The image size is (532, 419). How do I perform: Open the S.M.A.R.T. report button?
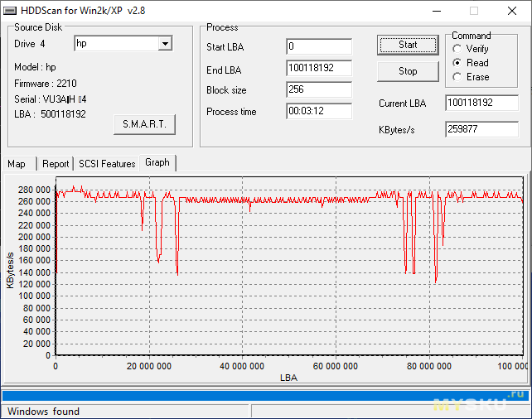click(144, 124)
